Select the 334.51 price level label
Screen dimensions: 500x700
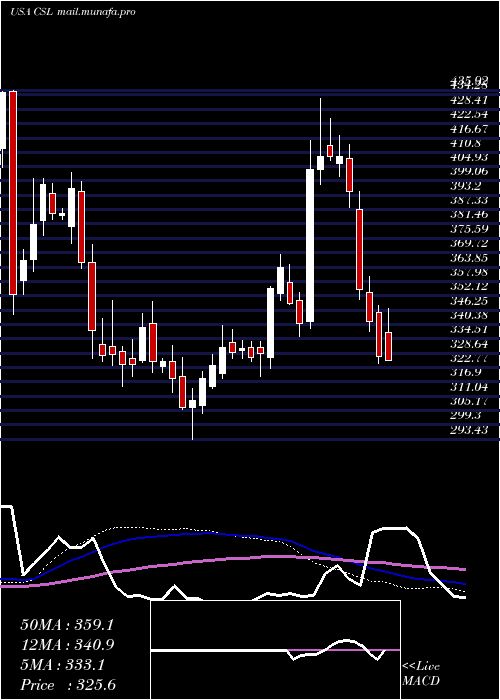point(468,329)
